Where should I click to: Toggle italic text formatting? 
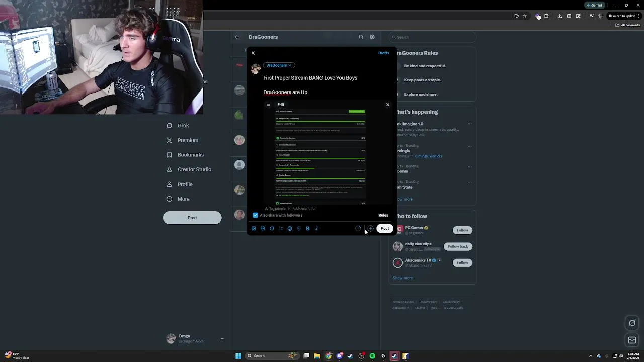317,229
